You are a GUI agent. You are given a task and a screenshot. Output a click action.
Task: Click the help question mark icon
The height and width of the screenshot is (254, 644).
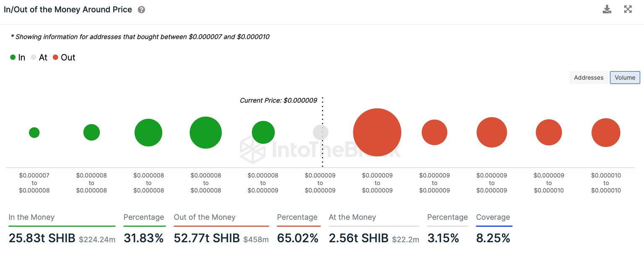coord(141,10)
